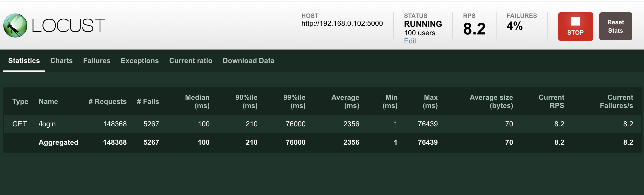Select the Statistics tab
Viewport: 644px width, 195px height.
point(24,61)
